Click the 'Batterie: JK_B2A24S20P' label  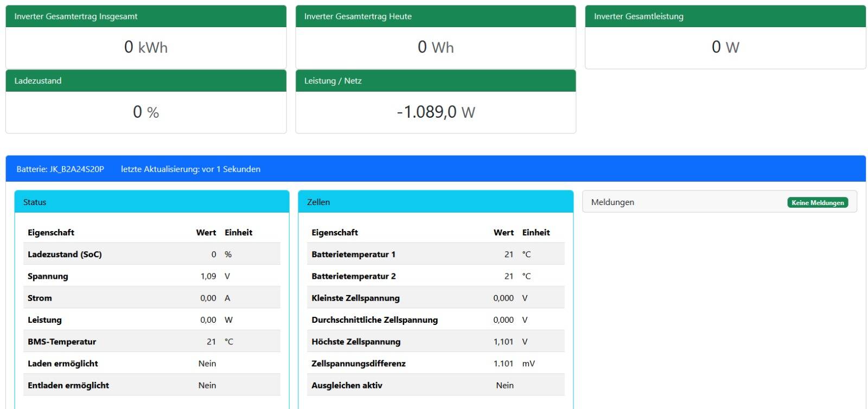coord(60,169)
